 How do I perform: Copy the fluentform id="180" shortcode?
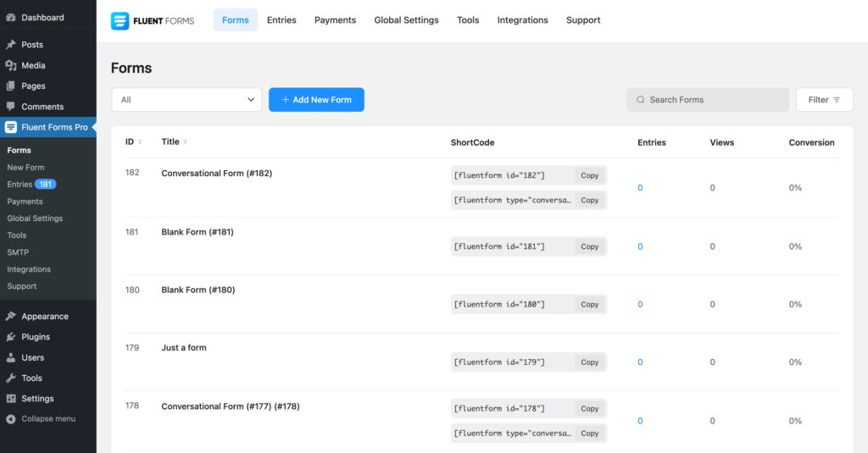590,304
